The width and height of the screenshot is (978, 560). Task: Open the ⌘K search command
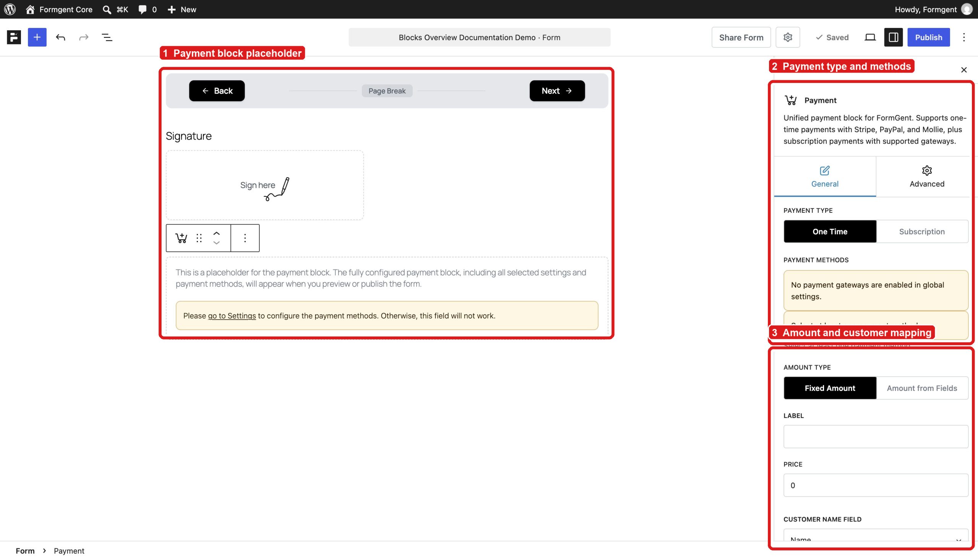pyautogui.click(x=115, y=9)
